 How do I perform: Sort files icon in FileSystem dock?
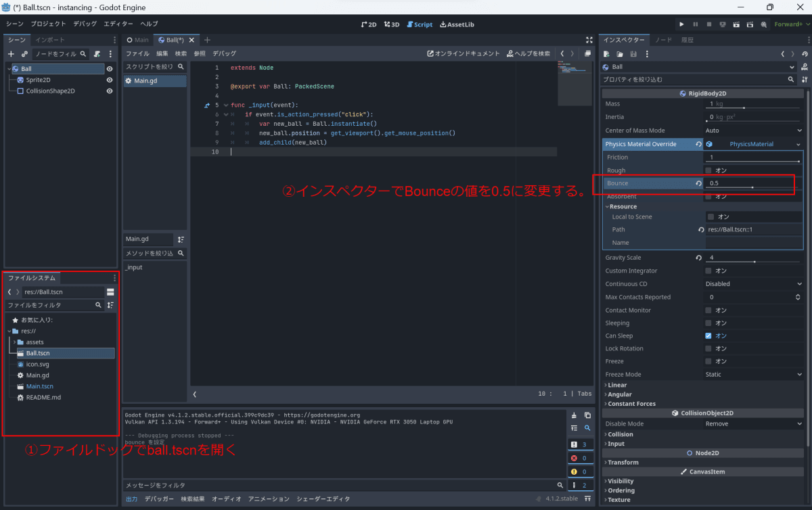[110, 306]
